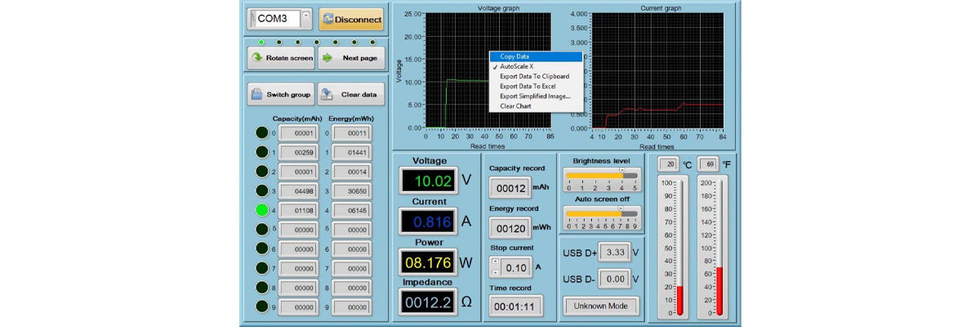Viewport: 980px width, 327px height.
Task: Click the Unknown Mode button
Action: 601,306
